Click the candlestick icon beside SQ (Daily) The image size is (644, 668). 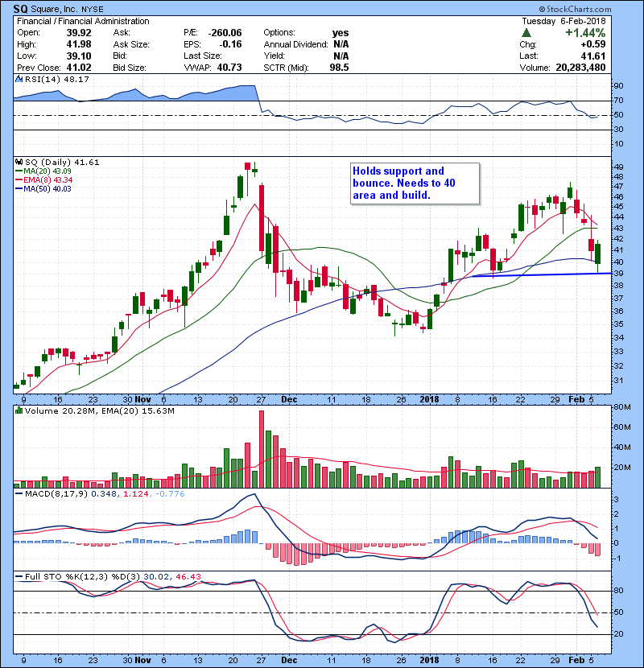tap(19, 163)
